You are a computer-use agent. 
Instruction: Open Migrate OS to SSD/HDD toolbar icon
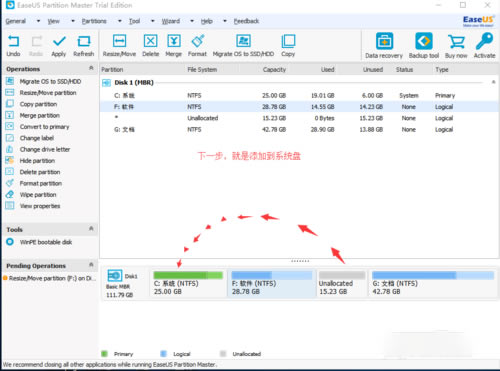coord(243,41)
